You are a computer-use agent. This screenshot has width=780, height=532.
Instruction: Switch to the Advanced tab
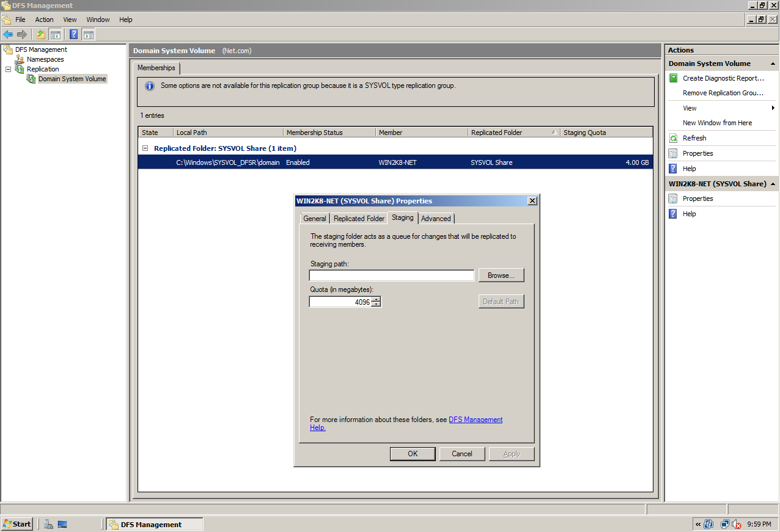point(436,218)
